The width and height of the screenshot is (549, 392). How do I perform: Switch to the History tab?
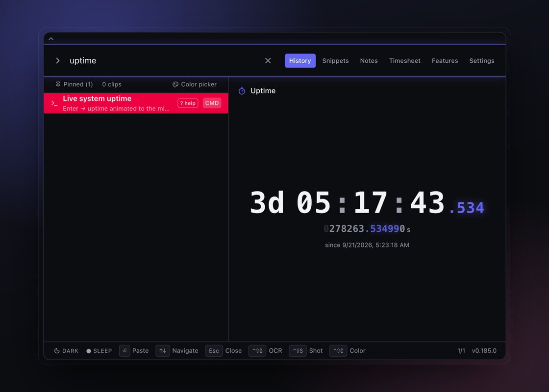pos(300,61)
